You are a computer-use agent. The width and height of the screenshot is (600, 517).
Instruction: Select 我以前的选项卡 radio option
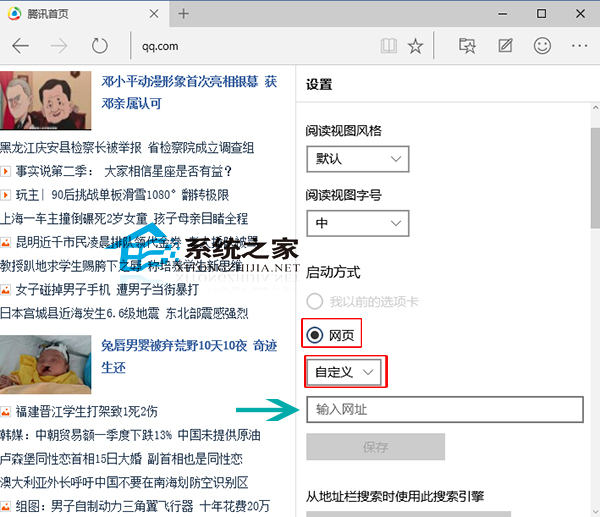coord(362,302)
